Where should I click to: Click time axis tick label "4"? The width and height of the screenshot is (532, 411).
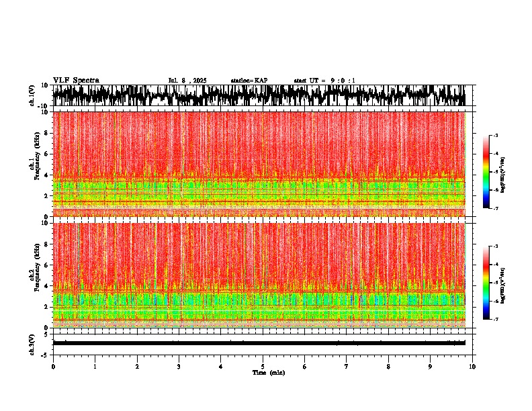coord(221,367)
